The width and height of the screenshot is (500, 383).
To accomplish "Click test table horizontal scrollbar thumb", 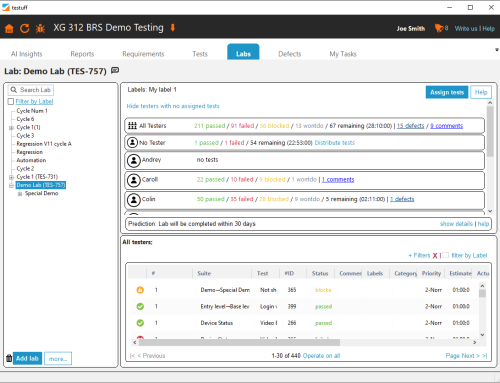I will point(239,342).
